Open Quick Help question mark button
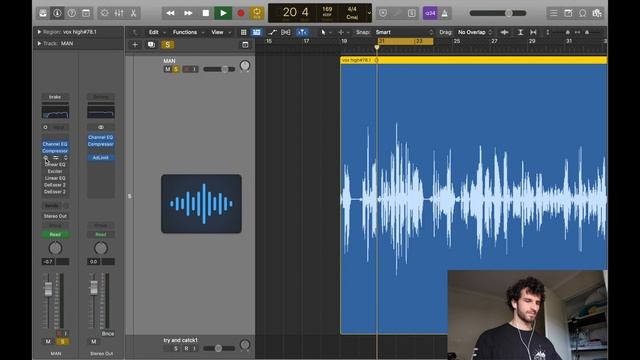The height and width of the screenshot is (360, 640). point(71,13)
